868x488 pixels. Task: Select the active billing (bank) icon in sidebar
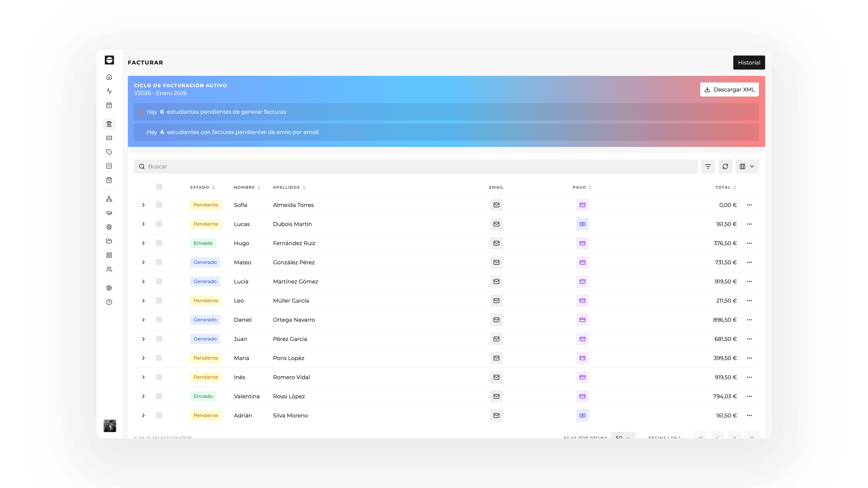(109, 124)
